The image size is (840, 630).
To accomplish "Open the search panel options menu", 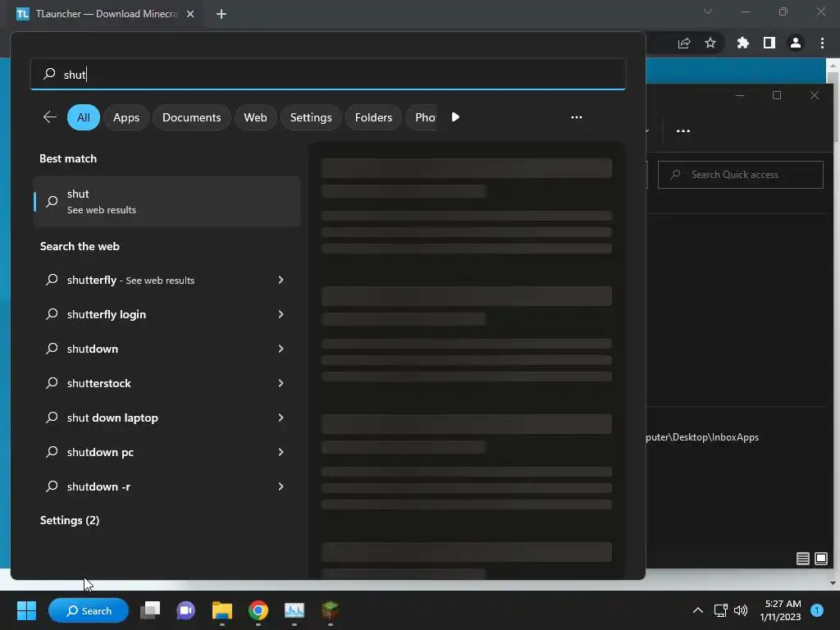I will pos(577,117).
